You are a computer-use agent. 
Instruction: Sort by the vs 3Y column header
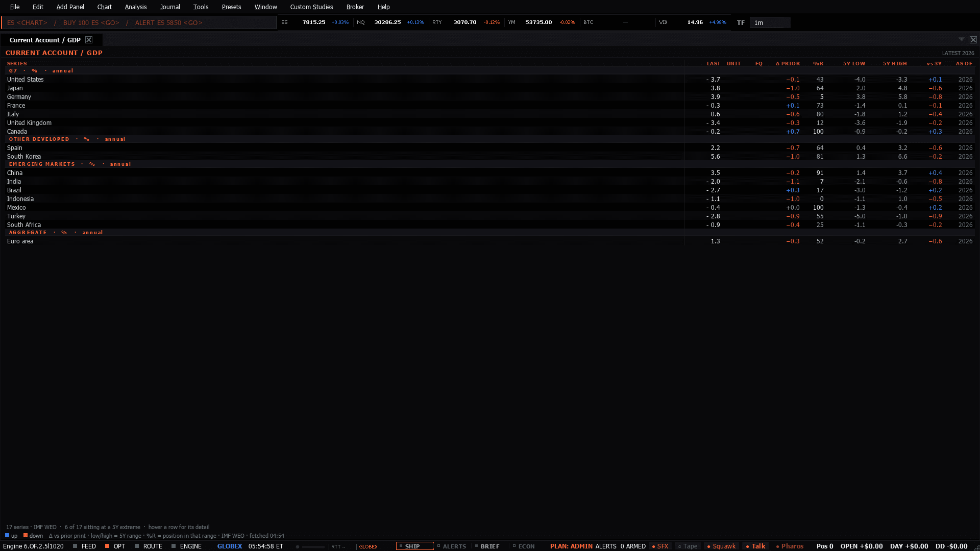[x=934, y=64]
